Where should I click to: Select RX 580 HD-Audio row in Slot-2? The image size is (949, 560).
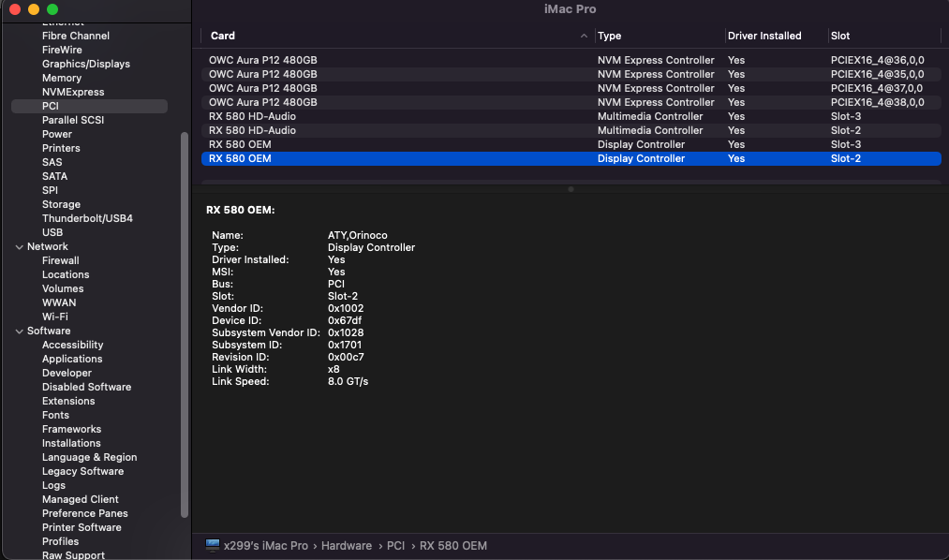(x=571, y=130)
